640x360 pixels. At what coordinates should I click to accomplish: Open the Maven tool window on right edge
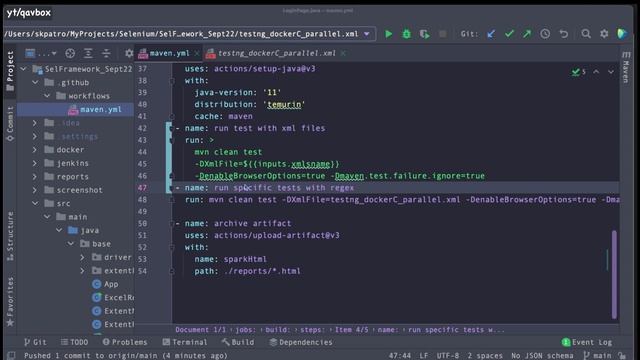pyautogui.click(x=626, y=67)
